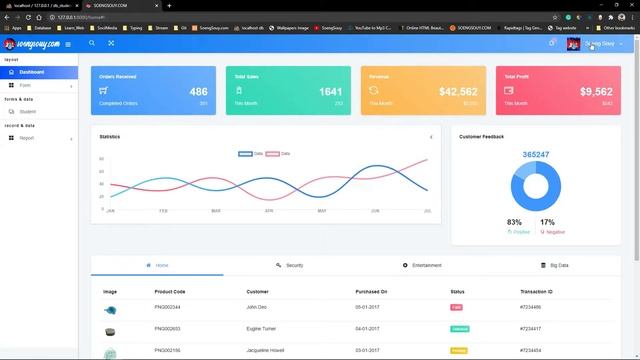The image size is (640, 360).
Task: Open the notifications bell icon in the header
Action: pyautogui.click(x=552, y=42)
